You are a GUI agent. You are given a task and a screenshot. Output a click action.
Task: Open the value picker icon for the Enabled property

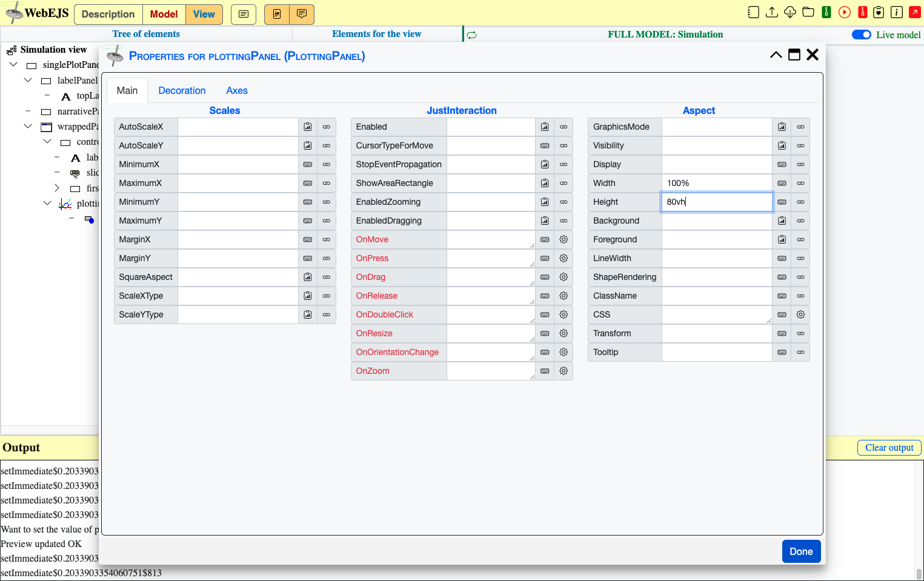click(545, 127)
